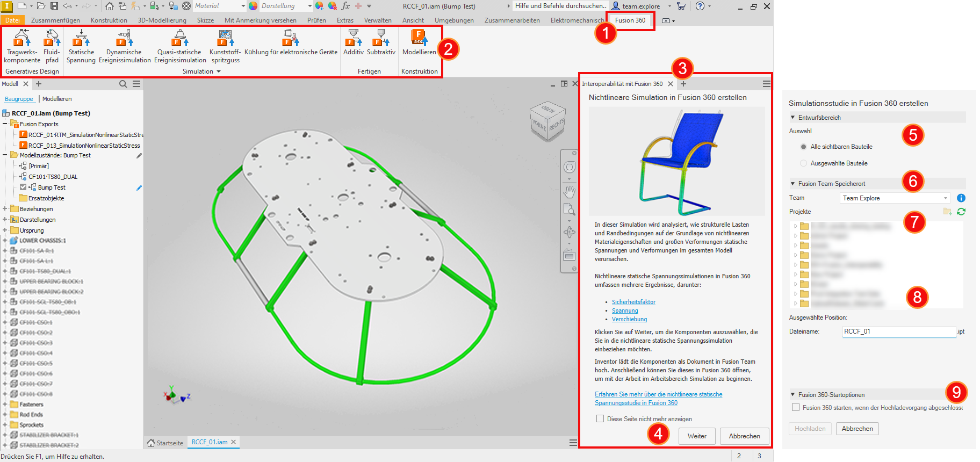Screen dimensions: 980x462
Task: Start a Statische Spannung simulation
Action: pyautogui.click(x=81, y=46)
